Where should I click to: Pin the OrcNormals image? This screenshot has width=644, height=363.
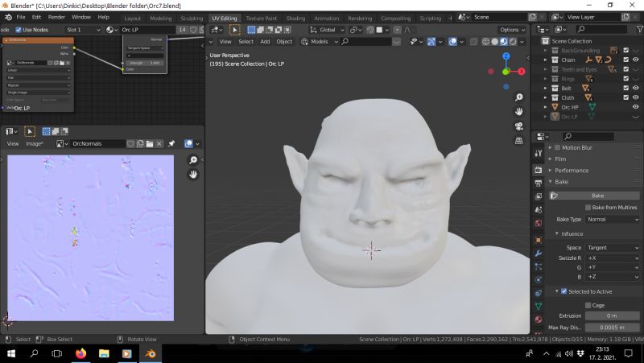pos(171,144)
